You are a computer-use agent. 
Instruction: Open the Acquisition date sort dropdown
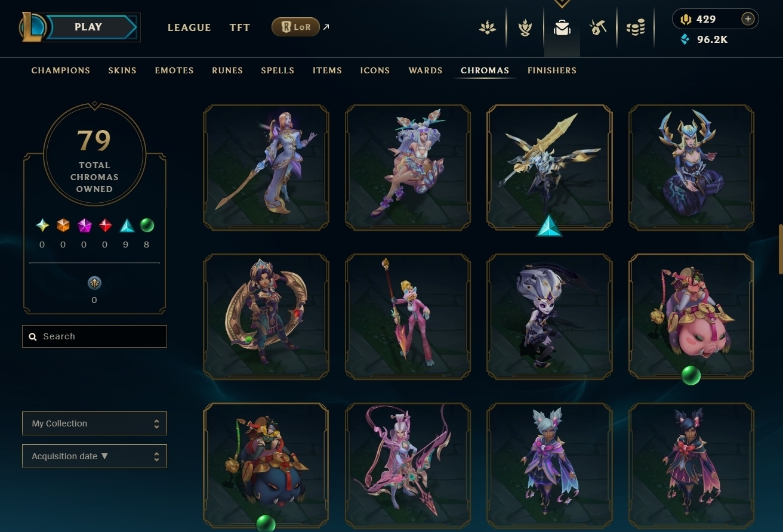pyautogui.click(x=94, y=456)
